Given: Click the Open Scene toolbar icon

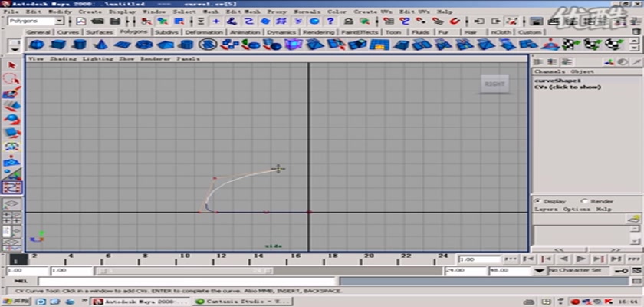Looking at the screenshot, I should point(97,21).
